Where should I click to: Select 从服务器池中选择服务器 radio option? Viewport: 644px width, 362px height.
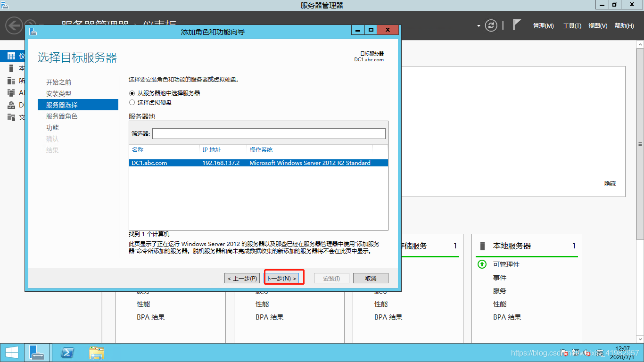click(x=132, y=93)
